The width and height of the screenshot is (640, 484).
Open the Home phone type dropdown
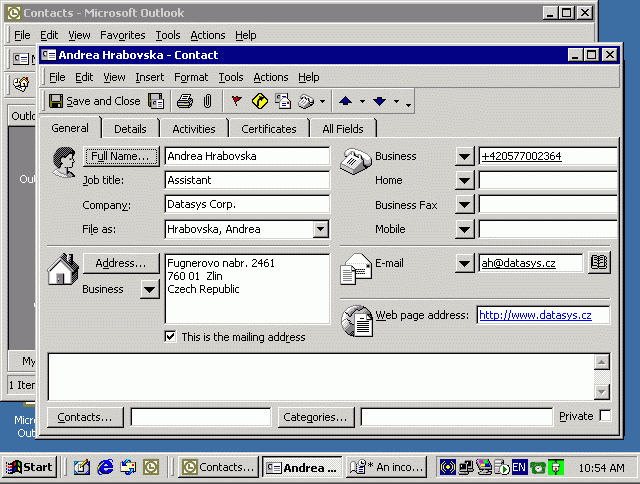coord(464,180)
